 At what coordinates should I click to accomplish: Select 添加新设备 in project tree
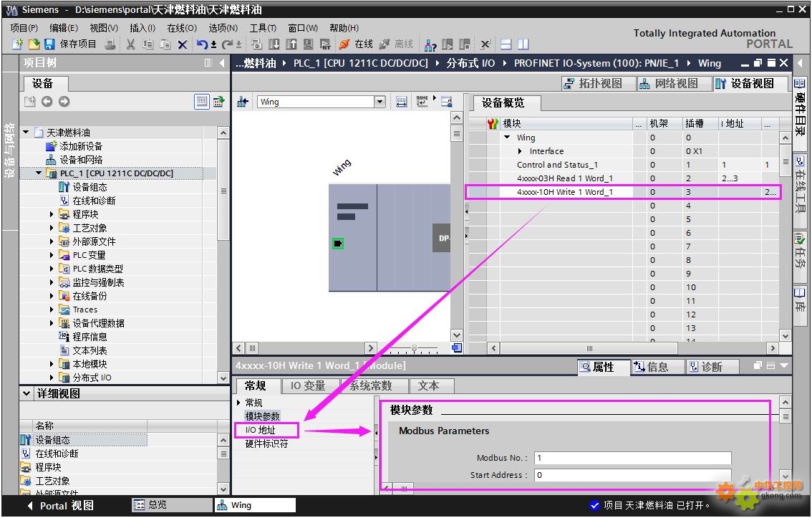81,146
